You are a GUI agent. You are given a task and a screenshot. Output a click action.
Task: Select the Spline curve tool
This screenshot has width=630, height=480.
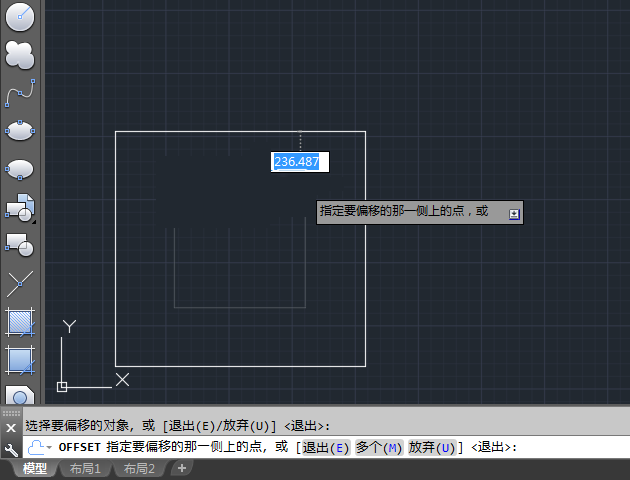20,93
